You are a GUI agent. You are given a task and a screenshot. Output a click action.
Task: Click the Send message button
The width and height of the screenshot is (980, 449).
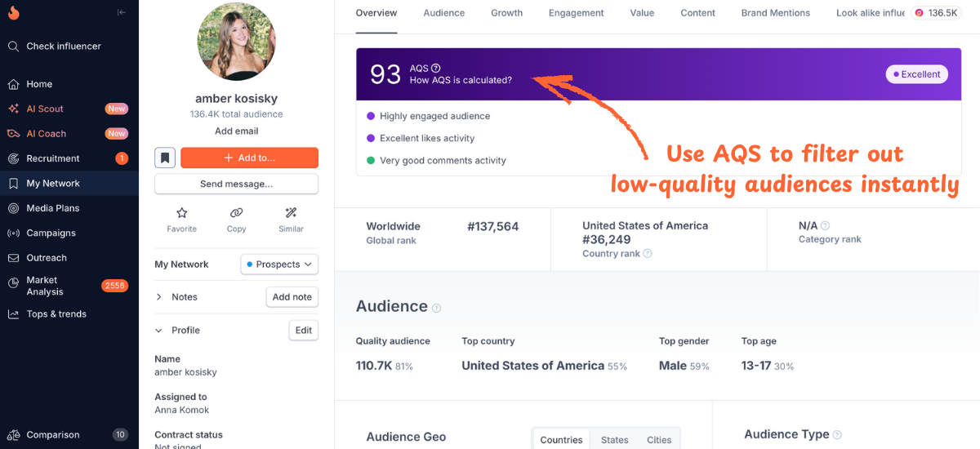coord(236,184)
